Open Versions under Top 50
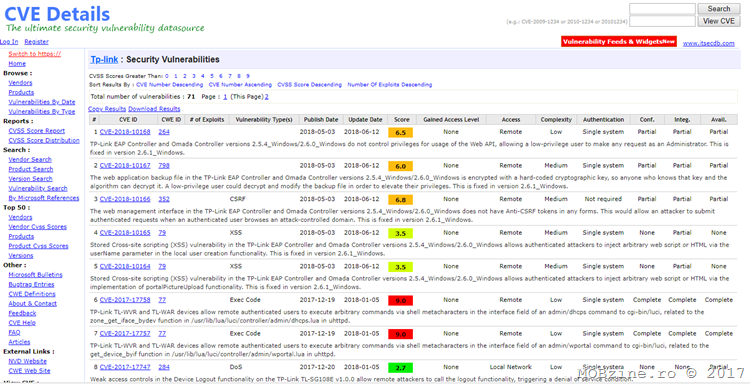 coord(21,255)
